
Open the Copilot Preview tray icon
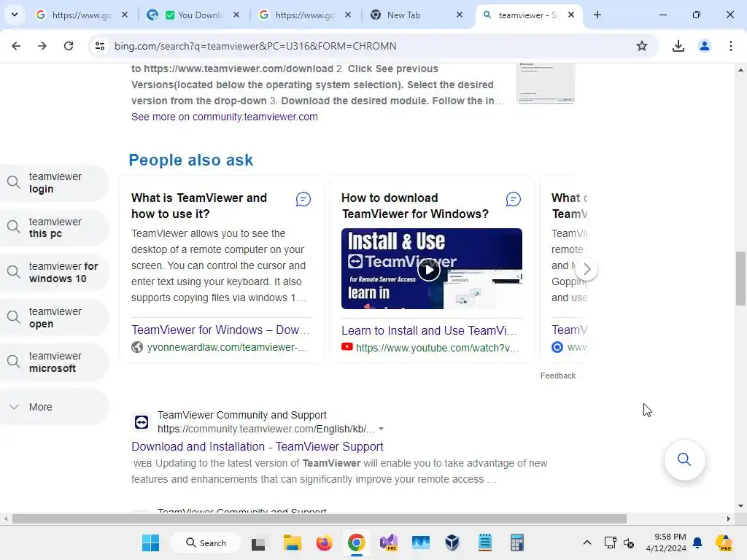tap(724, 542)
